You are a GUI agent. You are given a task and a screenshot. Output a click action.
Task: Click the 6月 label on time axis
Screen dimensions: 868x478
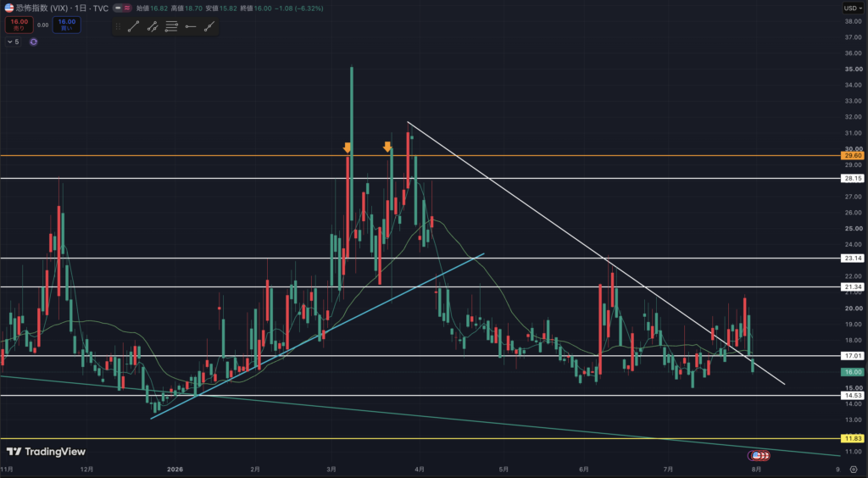584,470
